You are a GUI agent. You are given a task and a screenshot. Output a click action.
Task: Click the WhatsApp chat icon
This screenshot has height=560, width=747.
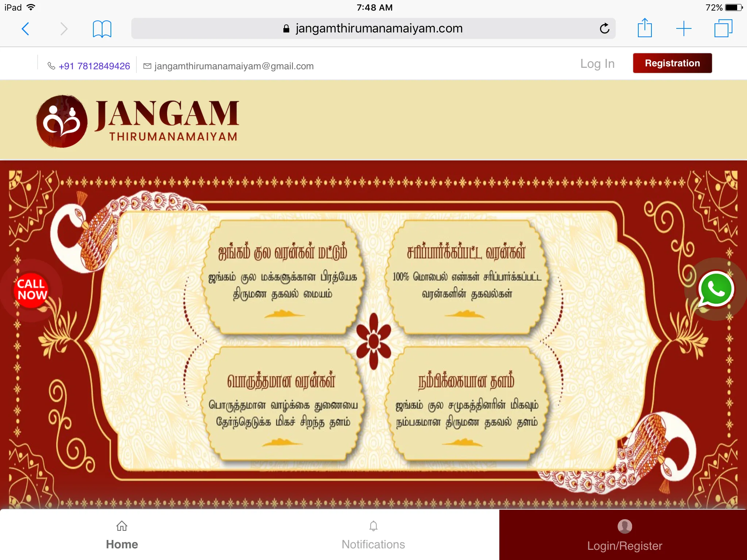716,289
